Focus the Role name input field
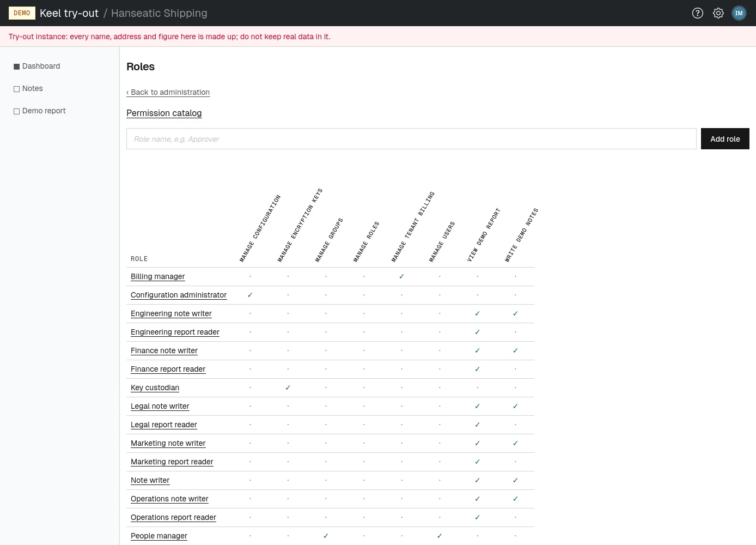This screenshot has width=756, height=545. pos(411,139)
